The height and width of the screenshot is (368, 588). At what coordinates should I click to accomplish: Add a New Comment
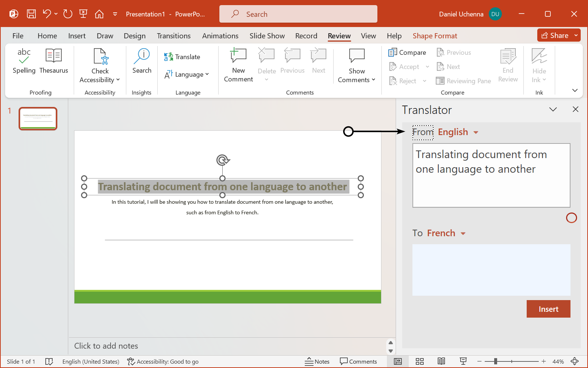coord(238,65)
